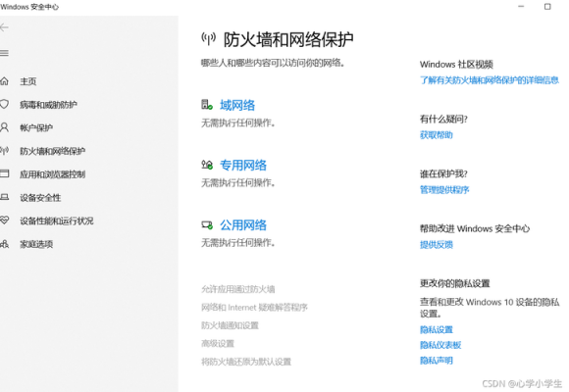569x392 pixels.
Task: Open the 隐私设置 link
Action: (437, 329)
